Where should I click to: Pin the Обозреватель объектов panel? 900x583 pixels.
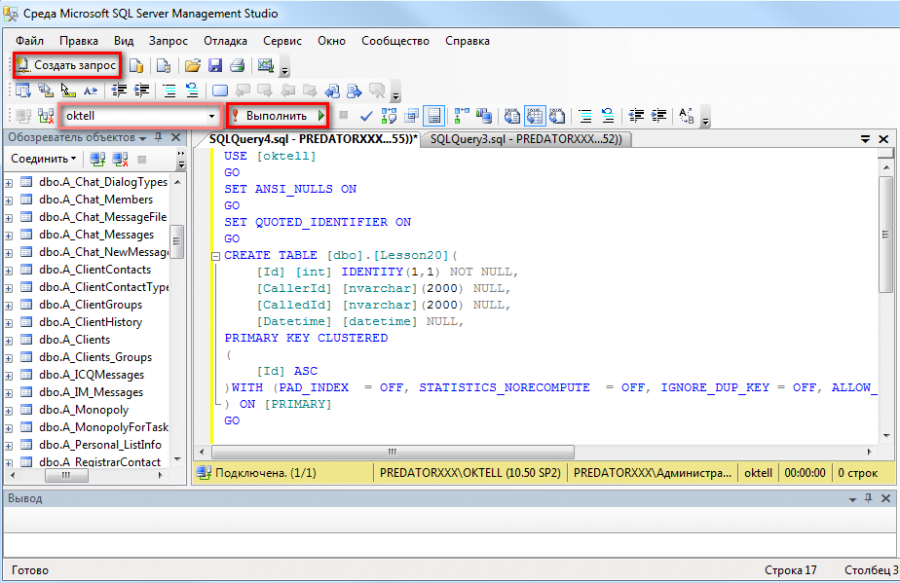pyautogui.click(x=158, y=138)
